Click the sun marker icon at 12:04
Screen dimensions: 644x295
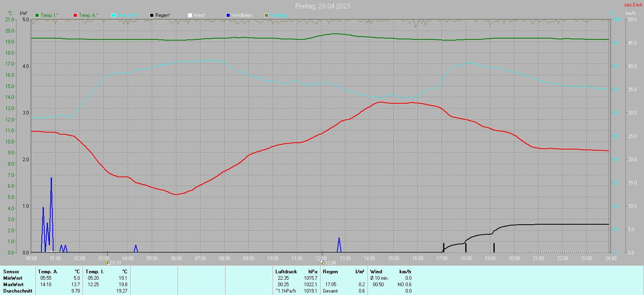pyautogui.click(x=322, y=262)
